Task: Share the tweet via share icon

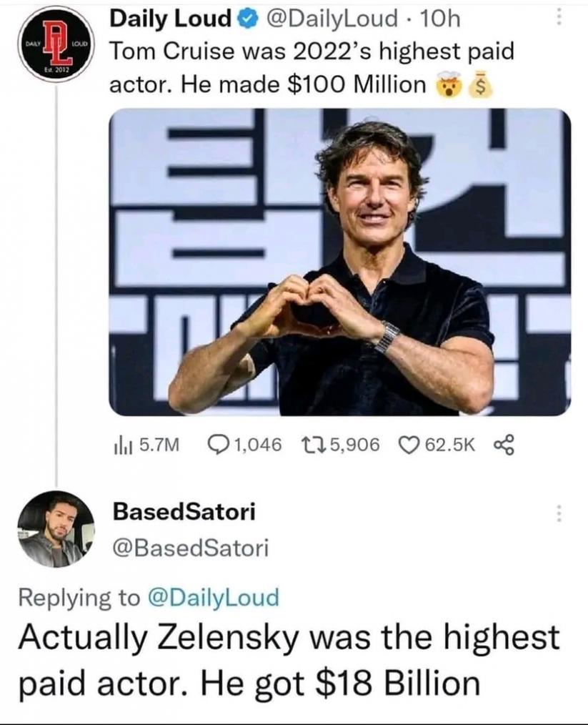Action: (502, 446)
